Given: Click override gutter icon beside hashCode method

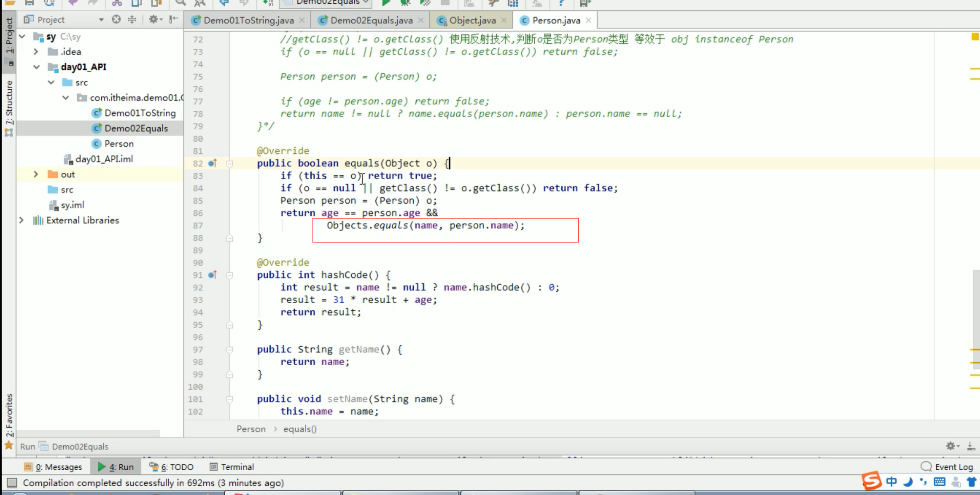Looking at the screenshot, I should [212, 275].
